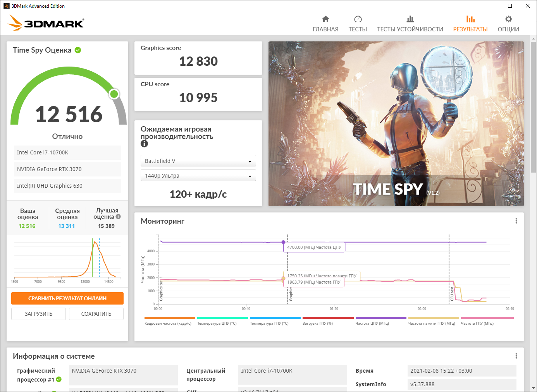Click the СОХРАНИТЬ button

tap(96, 314)
